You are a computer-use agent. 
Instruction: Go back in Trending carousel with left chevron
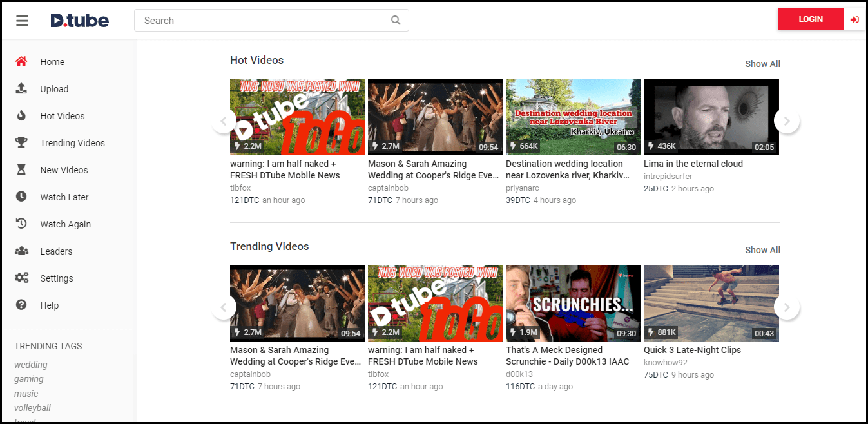click(224, 307)
